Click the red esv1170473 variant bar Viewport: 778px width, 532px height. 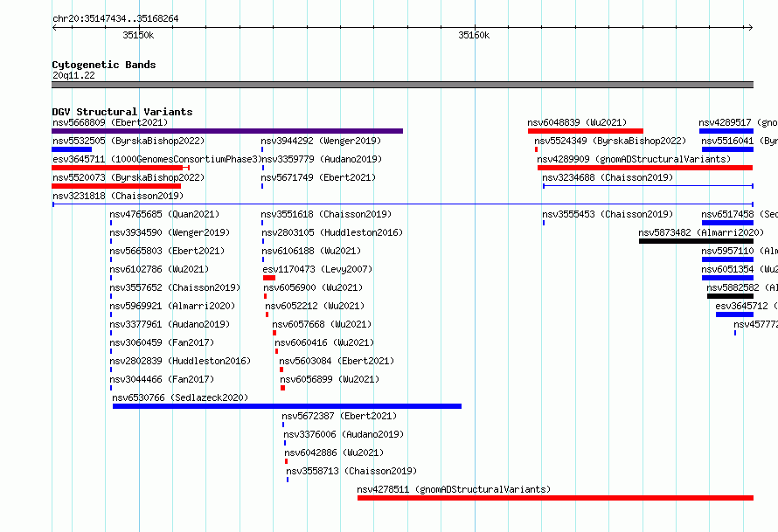269,278
